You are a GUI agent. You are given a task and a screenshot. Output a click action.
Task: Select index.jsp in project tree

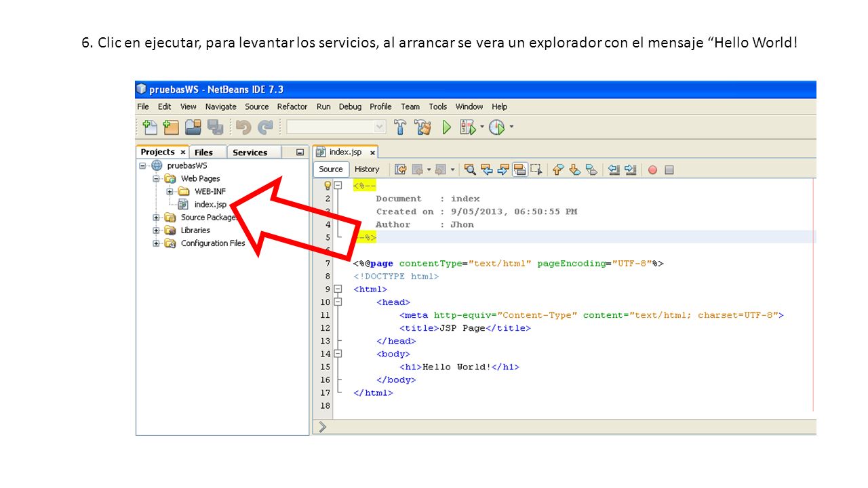pos(202,205)
